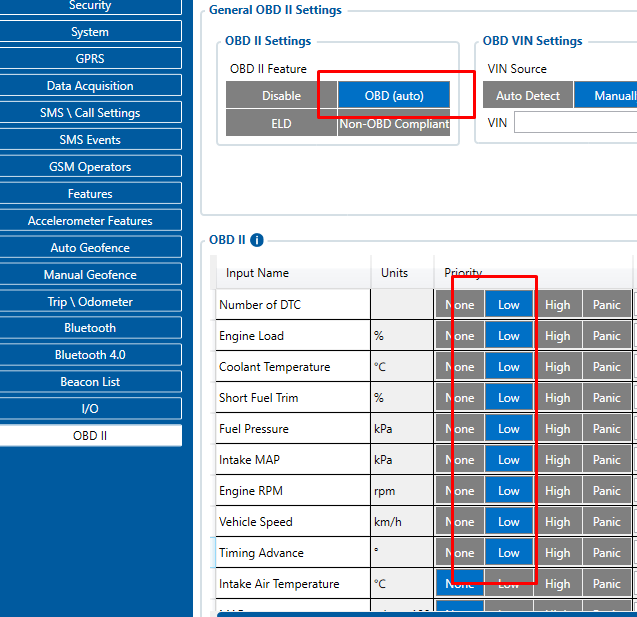
Task: Click the OBD II info icon
Action: click(x=257, y=240)
